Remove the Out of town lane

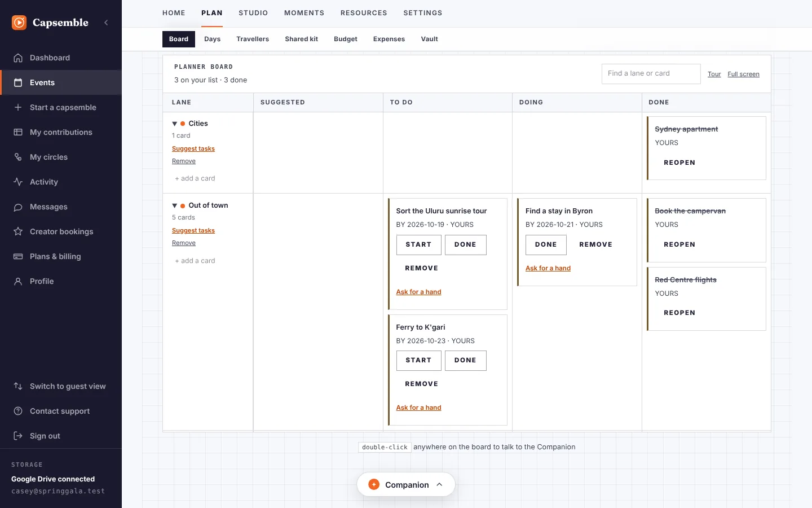184,243
